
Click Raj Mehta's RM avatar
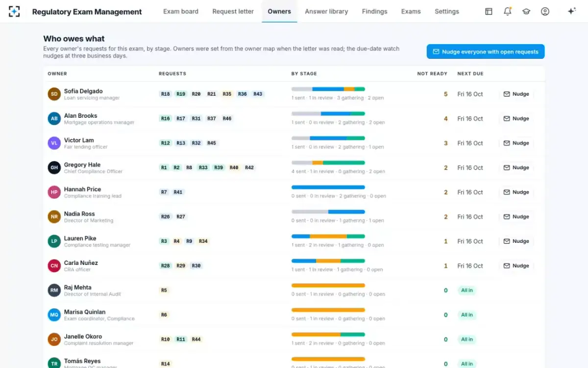point(54,290)
